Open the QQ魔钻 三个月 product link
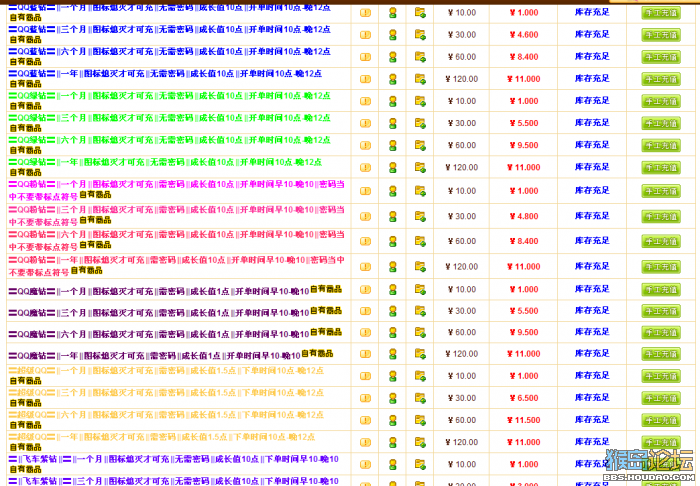700x486 pixels. point(159,313)
